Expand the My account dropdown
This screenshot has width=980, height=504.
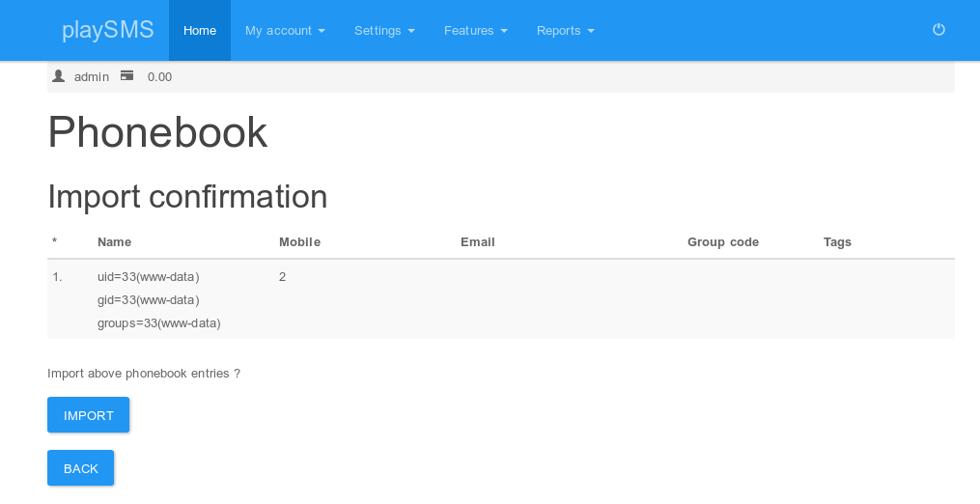tap(285, 31)
